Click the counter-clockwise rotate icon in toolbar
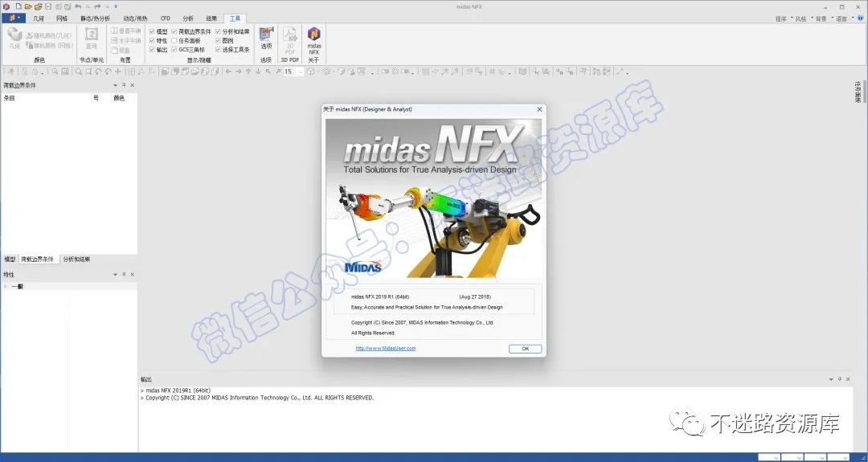 point(99,72)
